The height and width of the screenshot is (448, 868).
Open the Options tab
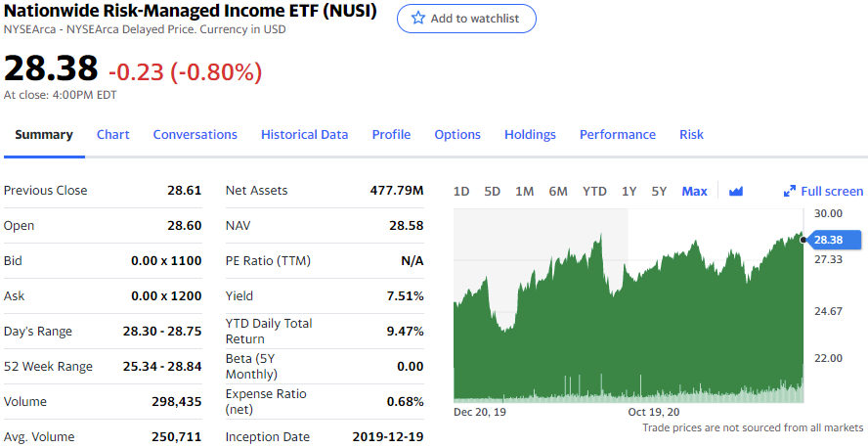pos(457,135)
